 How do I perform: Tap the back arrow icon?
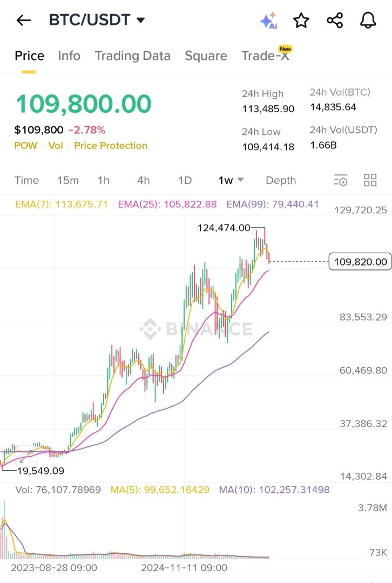(23, 20)
